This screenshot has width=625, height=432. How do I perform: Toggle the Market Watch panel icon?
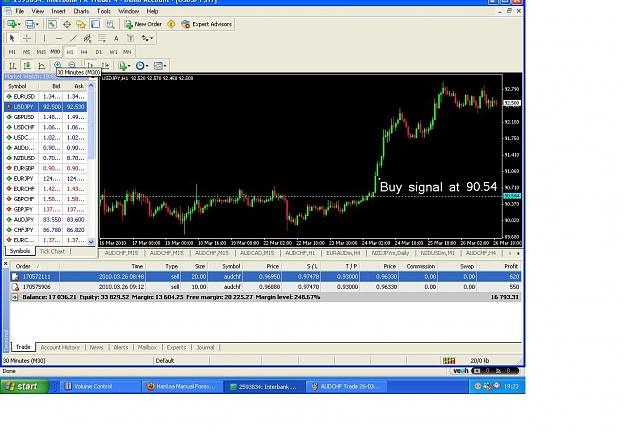pyautogui.click(x=52, y=24)
